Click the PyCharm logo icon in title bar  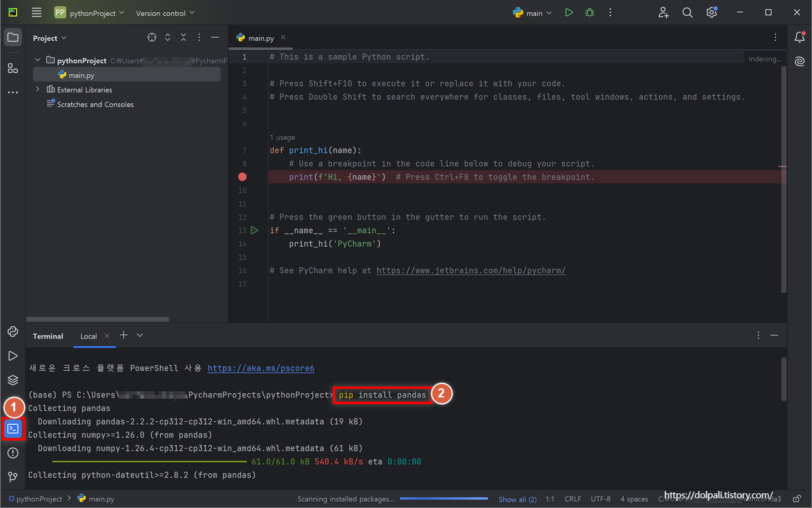click(13, 12)
